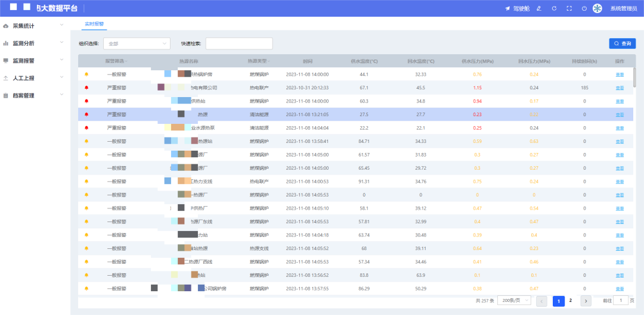Click the power logout icon in header
Image resolution: width=644 pixels, height=315 pixels.
584,8
